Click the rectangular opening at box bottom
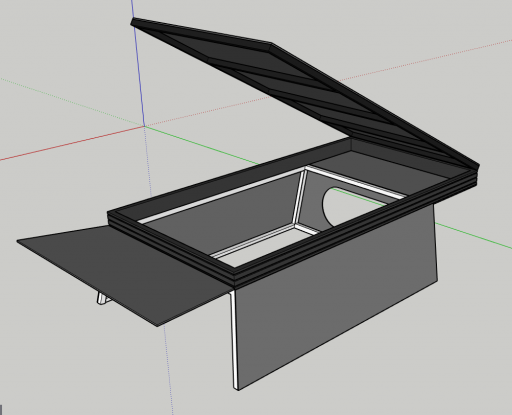 click(263, 248)
